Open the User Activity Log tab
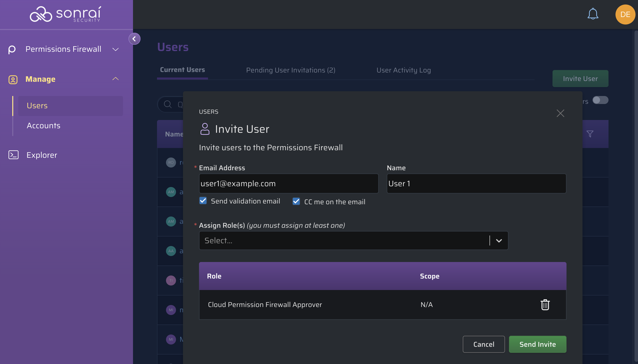638x364 pixels. (403, 70)
